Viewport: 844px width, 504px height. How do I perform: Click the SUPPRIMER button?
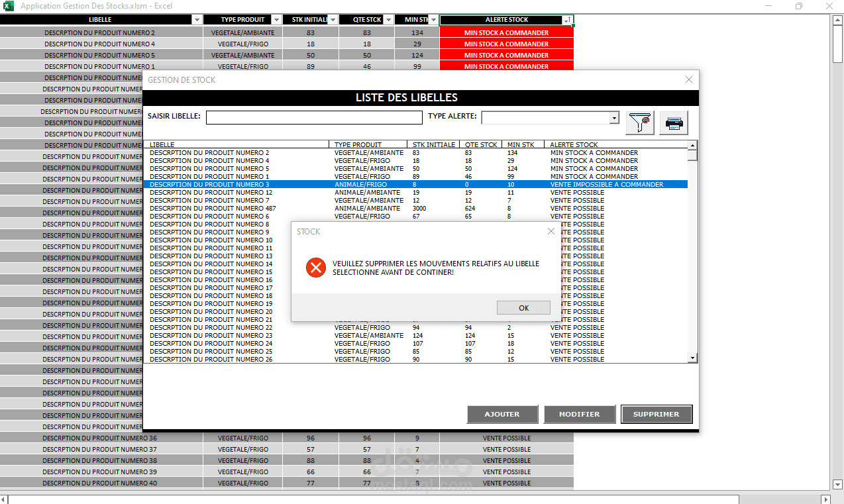click(656, 414)
